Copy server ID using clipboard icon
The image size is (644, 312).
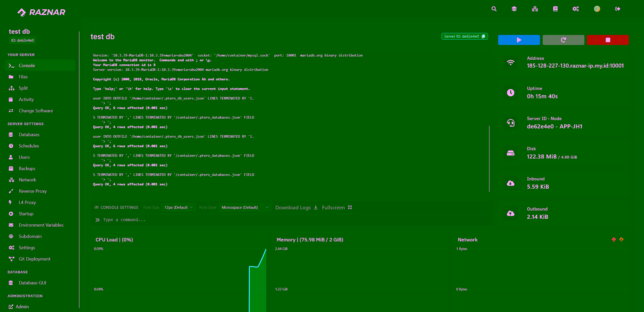483,36
